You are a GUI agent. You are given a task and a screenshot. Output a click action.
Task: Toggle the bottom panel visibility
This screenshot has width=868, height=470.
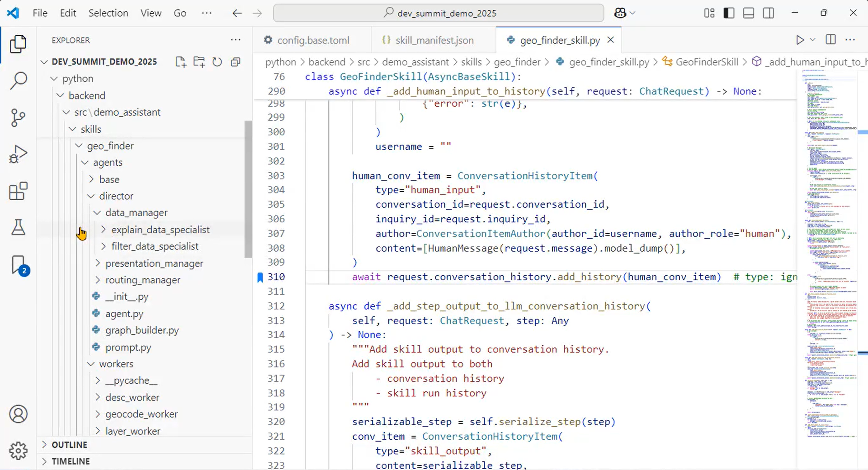click(749, 13)
